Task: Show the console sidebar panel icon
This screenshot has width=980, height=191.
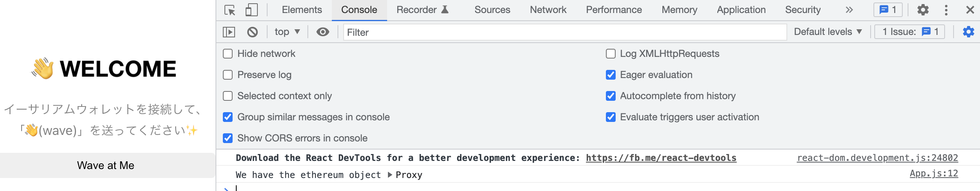Action: click(229, 32)
